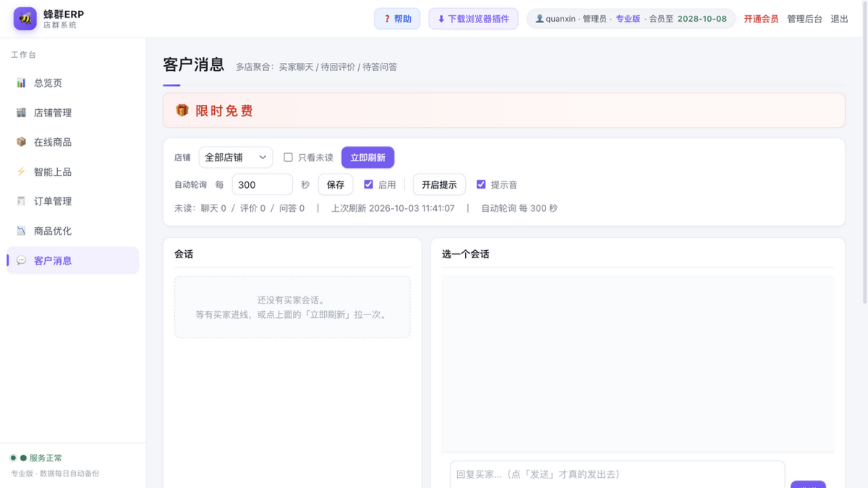Click the 未读：聊天 0 status text
Image resolution: width=868 pixels, height=488 pixels.
[x=200, y=208]
